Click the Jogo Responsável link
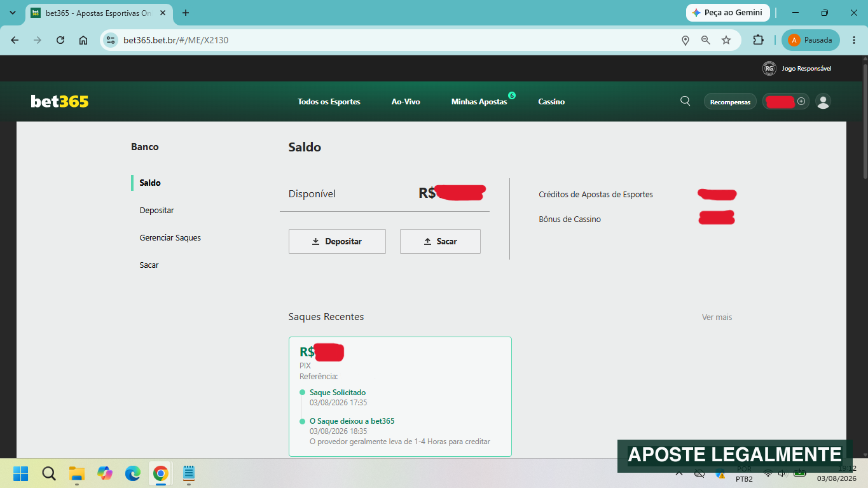 [x=806, y=68]
